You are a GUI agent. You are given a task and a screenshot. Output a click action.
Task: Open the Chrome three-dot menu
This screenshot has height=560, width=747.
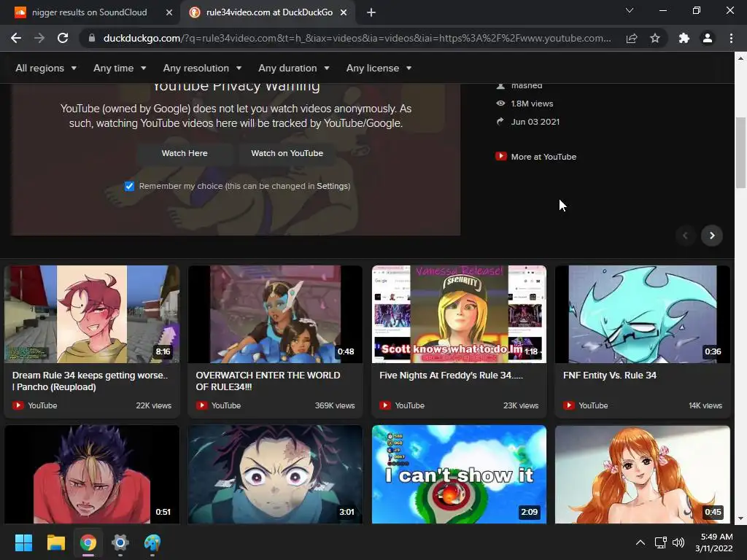pyautogui.click(x=731, y=38)
